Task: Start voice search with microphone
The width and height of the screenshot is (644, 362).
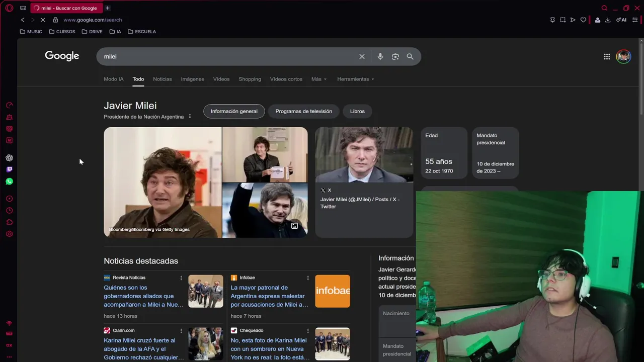Action: [380, 56]
